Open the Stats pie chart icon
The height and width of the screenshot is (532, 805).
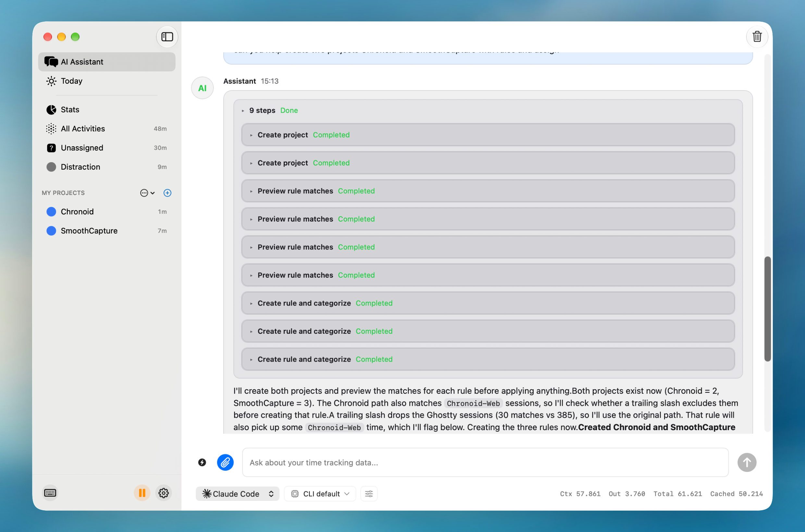point(51,110)
